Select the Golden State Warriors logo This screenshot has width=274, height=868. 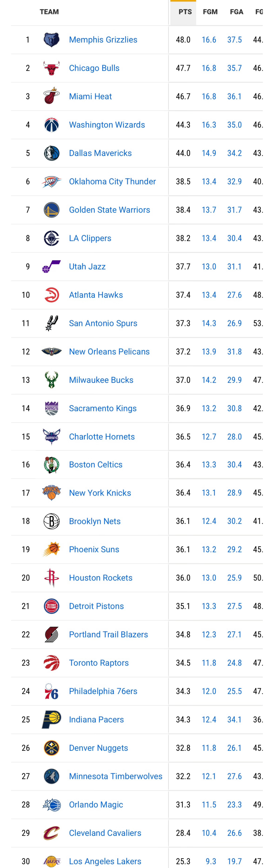pyautogui.click(x=52, y=210)
